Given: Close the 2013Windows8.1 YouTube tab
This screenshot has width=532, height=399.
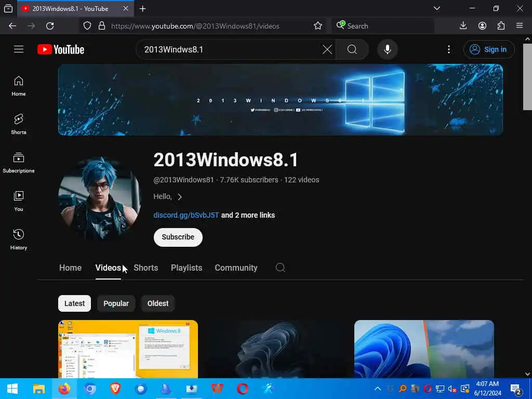Looking at the screenshot, I should point(126,8).
